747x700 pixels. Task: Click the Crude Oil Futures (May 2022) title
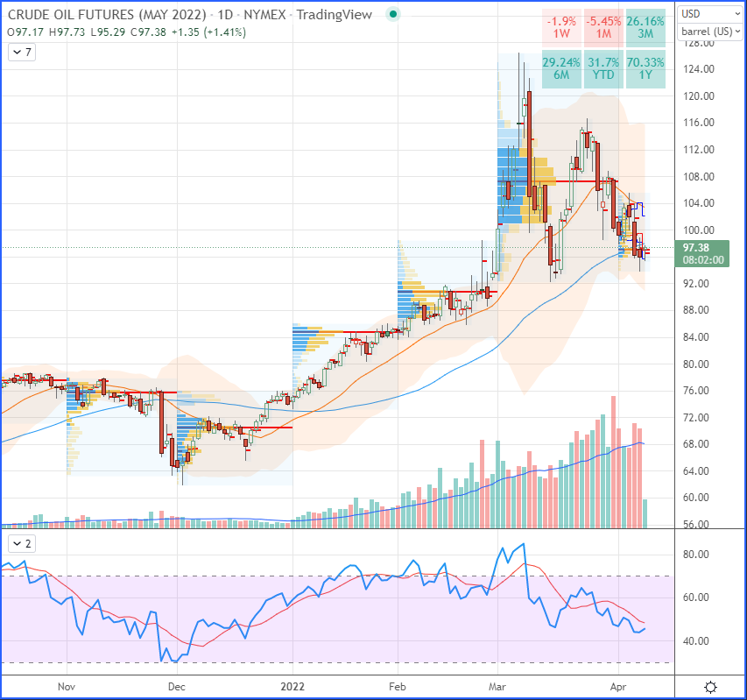tap(107, 15)
